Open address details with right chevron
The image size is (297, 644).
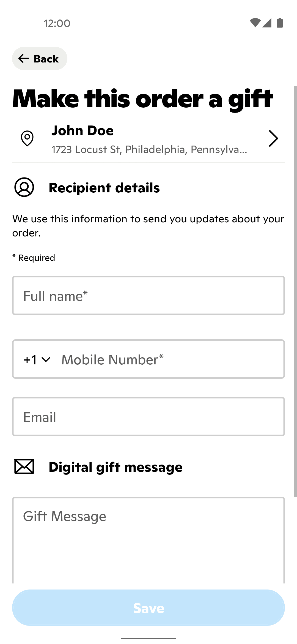coord(273,138)
